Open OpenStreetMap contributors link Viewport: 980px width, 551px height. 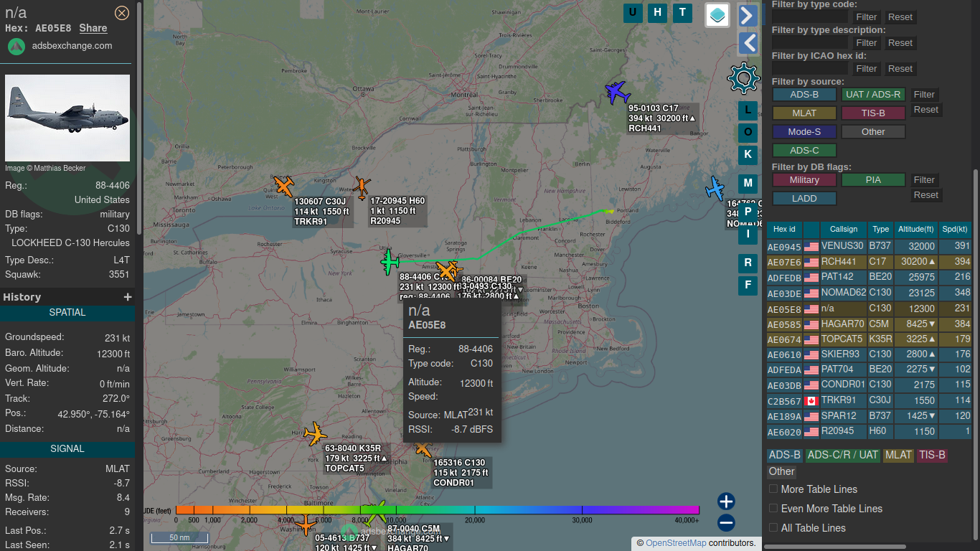[x=676, y=543]
